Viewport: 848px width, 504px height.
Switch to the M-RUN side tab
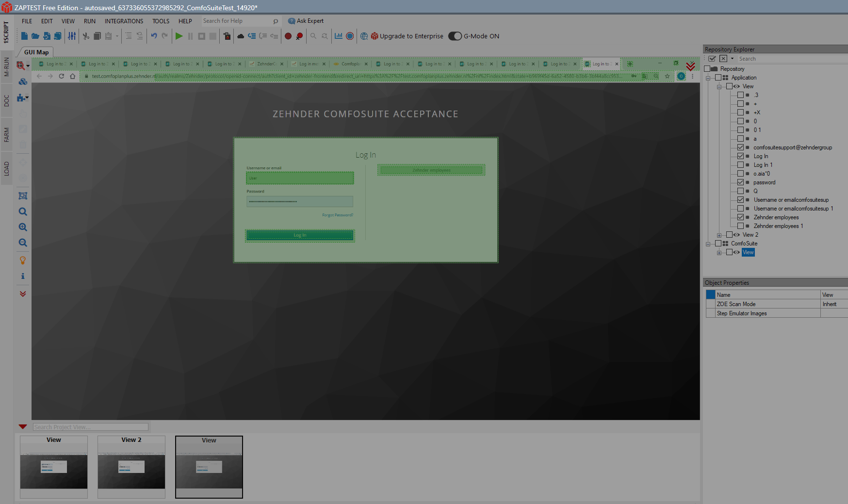pyautogui.click(x=6, y=67)
